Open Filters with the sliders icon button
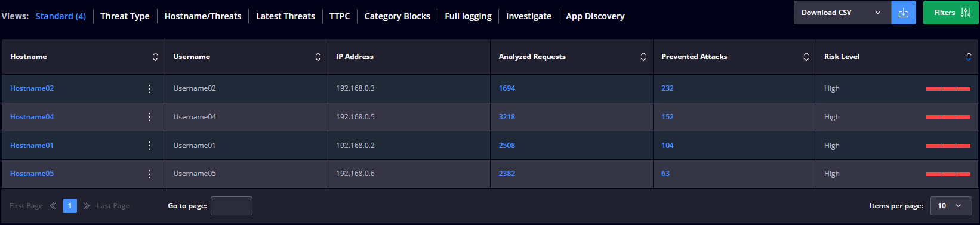 point(951,13)
